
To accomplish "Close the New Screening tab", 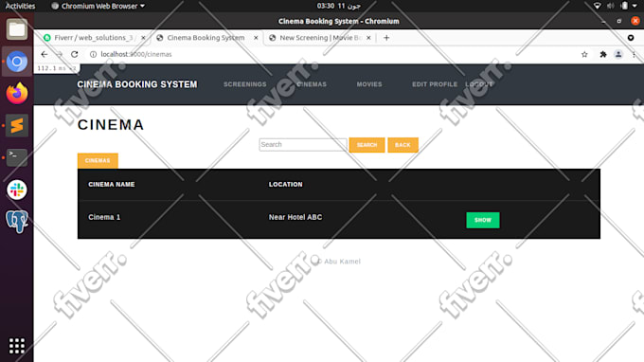I will click(368, 38).
